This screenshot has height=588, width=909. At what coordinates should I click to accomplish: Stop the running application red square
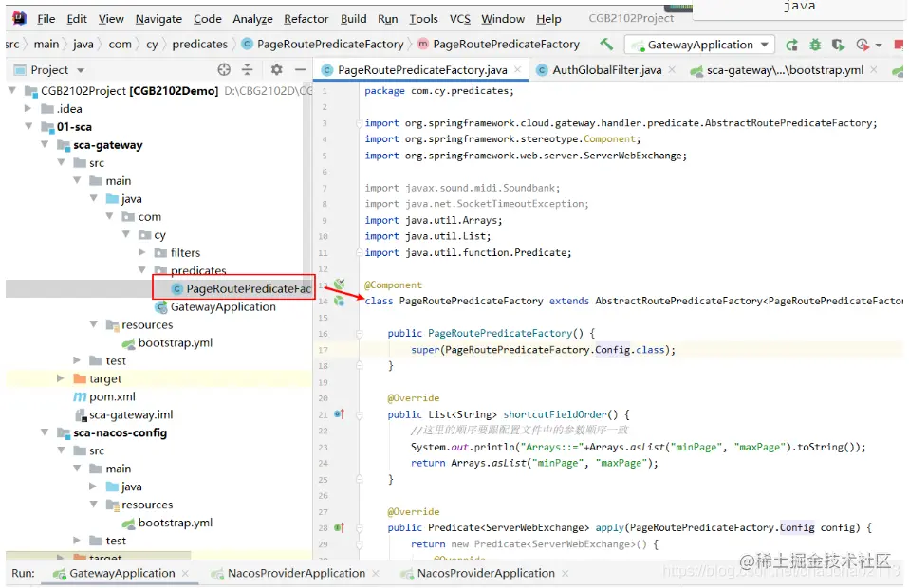coord(899,45)
